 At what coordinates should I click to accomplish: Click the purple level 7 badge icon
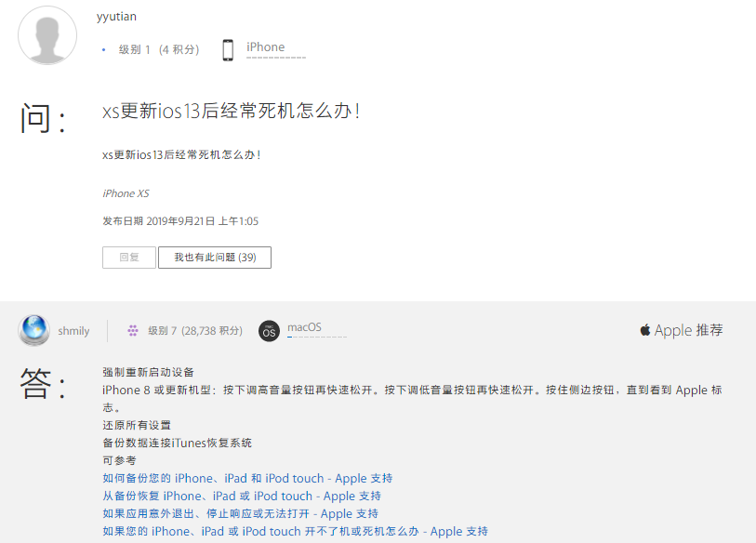pos(133,330)
